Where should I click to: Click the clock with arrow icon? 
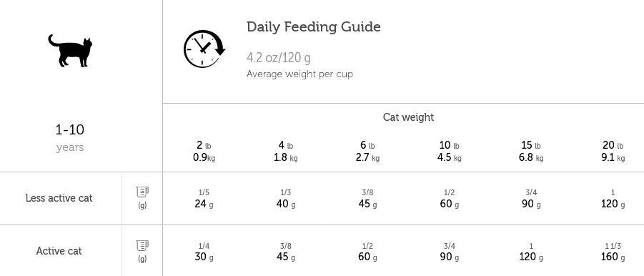point(204,49)
